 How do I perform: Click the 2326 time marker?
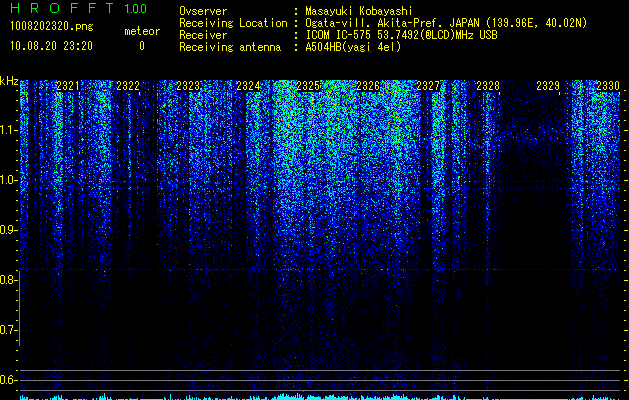click(368, 85)
